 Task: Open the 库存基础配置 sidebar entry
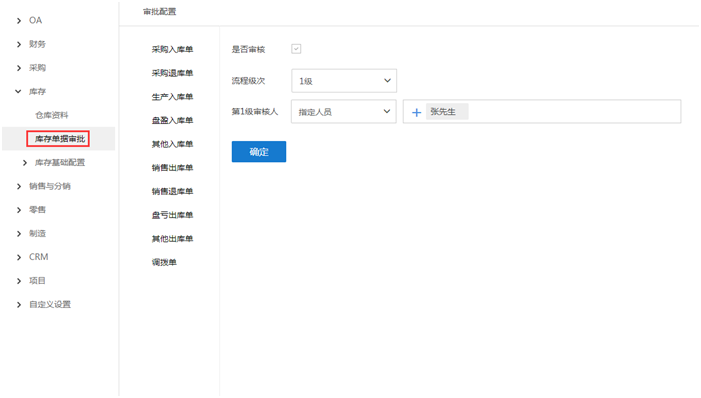(60, 163)
